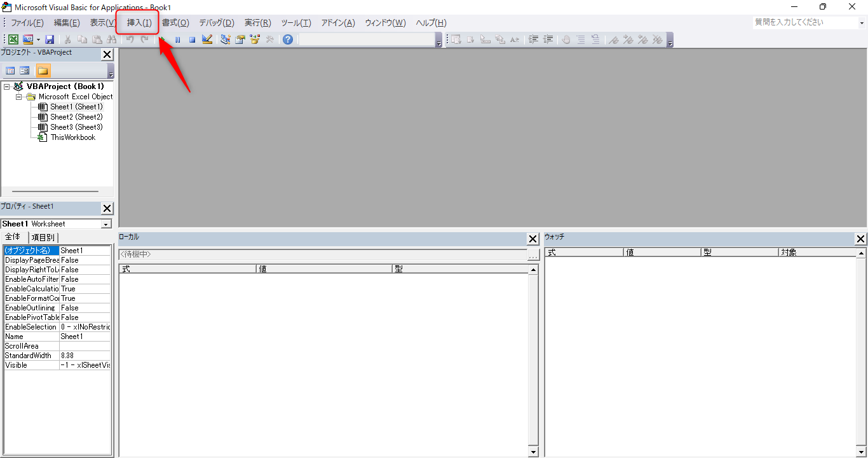868x458 pixels.
Task: Switch to the 項目別 properties tab
Action: 43,237
